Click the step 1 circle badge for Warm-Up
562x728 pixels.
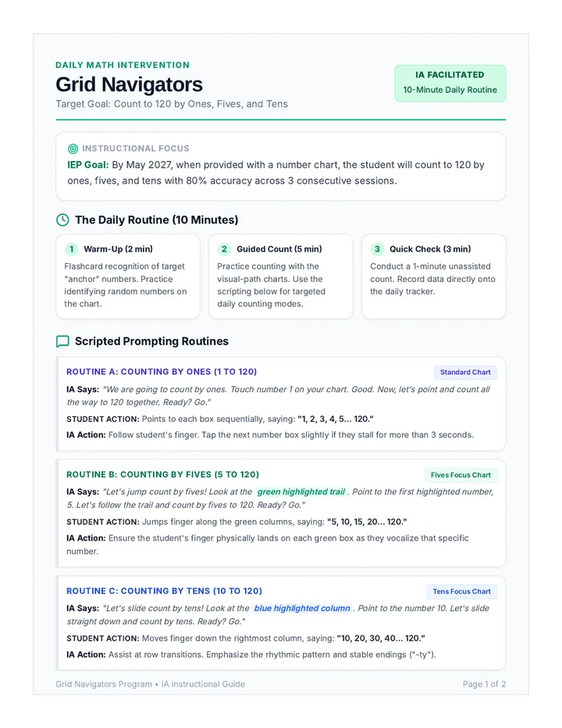pos(72,249)
